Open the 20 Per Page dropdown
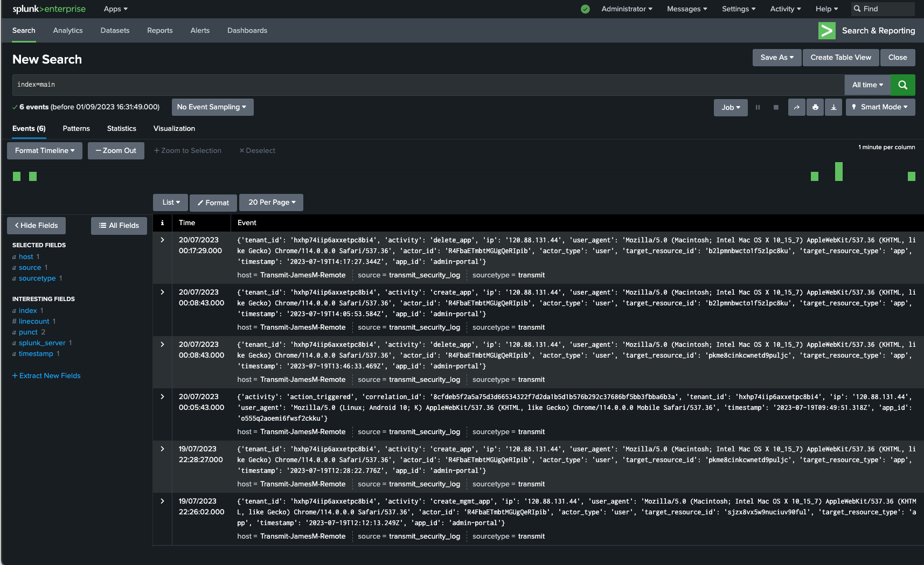The image size is (924, 565). coord(272,203)
